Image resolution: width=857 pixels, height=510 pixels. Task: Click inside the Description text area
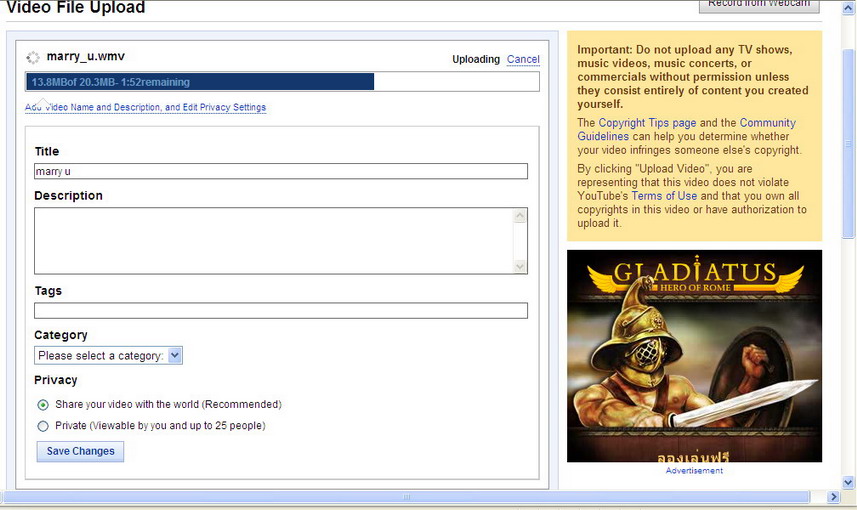click(274, 241)
